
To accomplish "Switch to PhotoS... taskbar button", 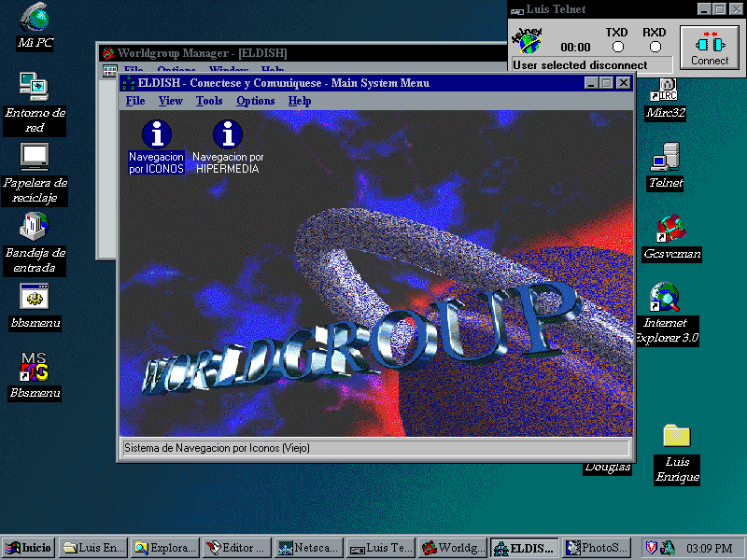I will [x=596, y=548].
